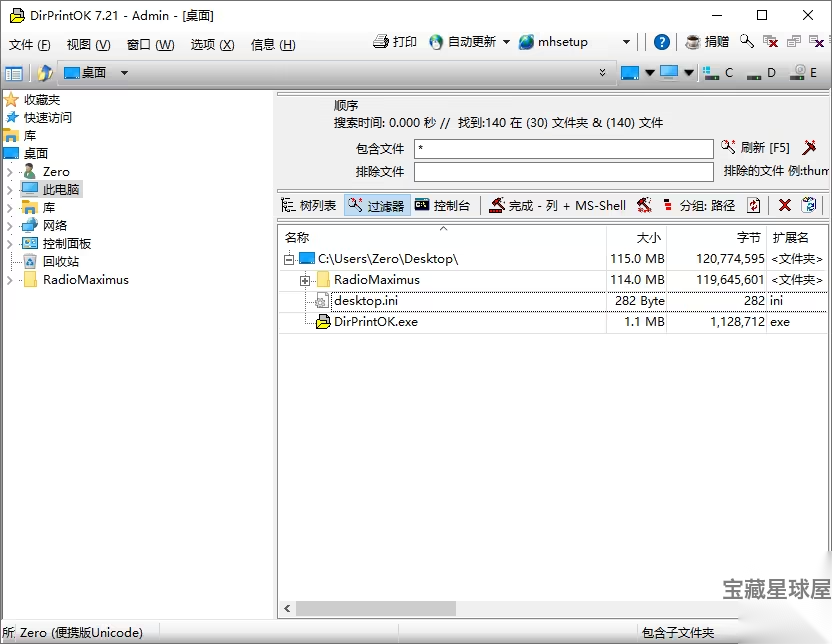Click the horizontal scrollbar thumb

point(376,608)
